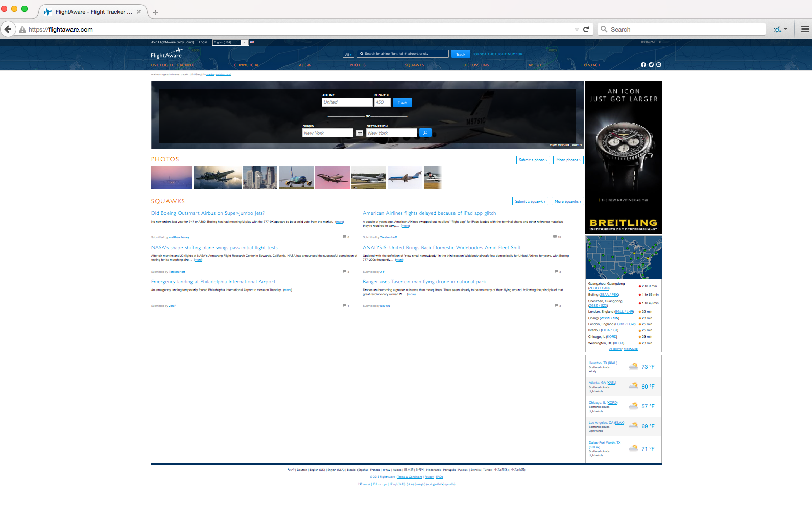Click the Los Angeles weather cloud-sun icon

tap(633, 426)
